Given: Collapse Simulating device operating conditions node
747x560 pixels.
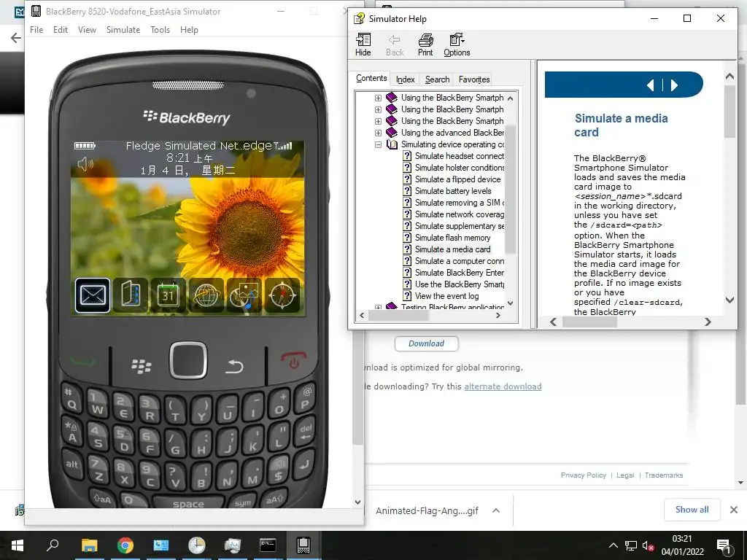Looking at the screenshot, I should [379, 144].
